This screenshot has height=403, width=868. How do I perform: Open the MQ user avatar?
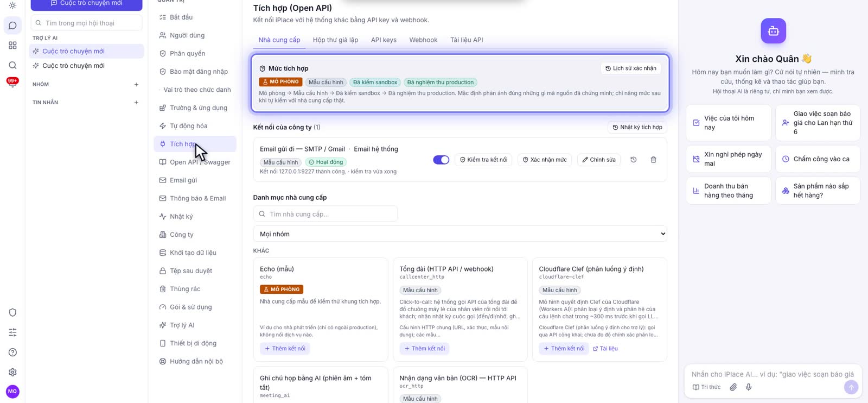[12, 391]
